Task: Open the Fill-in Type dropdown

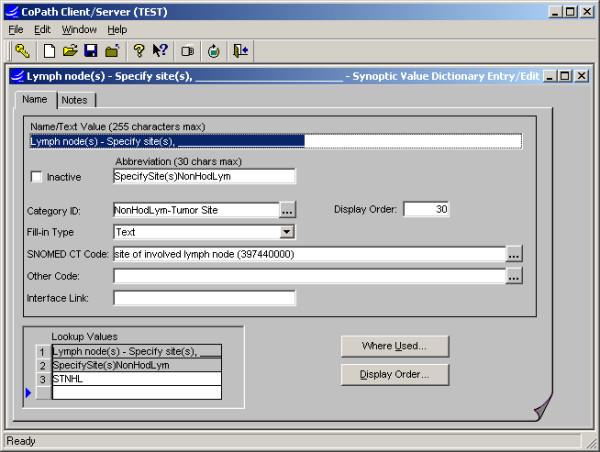Action: coord(287,232)
